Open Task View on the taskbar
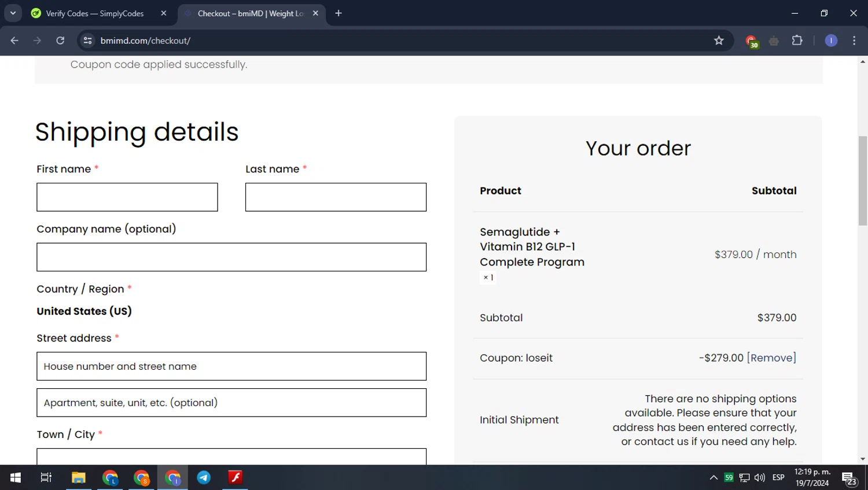This screenshot has height=490, width=868. (46, 477)
